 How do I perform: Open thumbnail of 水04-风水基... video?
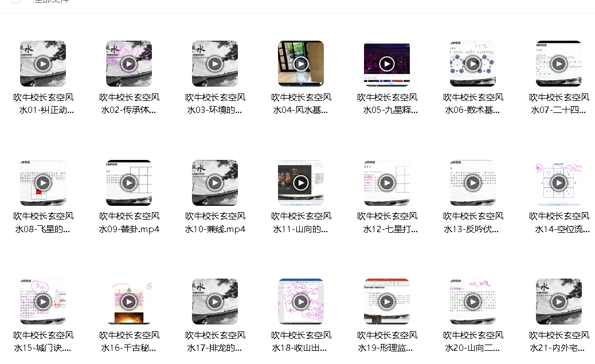(301, 64)
